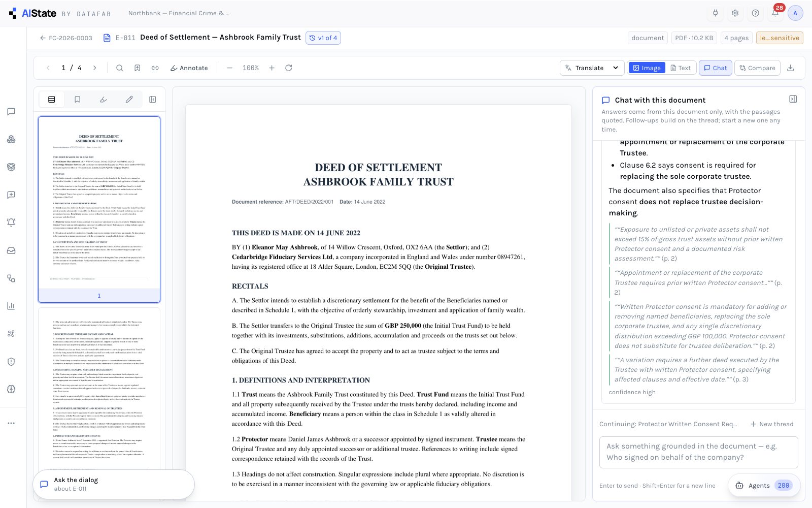The height and width of the screenshot is (508, 812).
Task: Enable Annotate mode
Action: pyautogui.click(x=189, y=68)
